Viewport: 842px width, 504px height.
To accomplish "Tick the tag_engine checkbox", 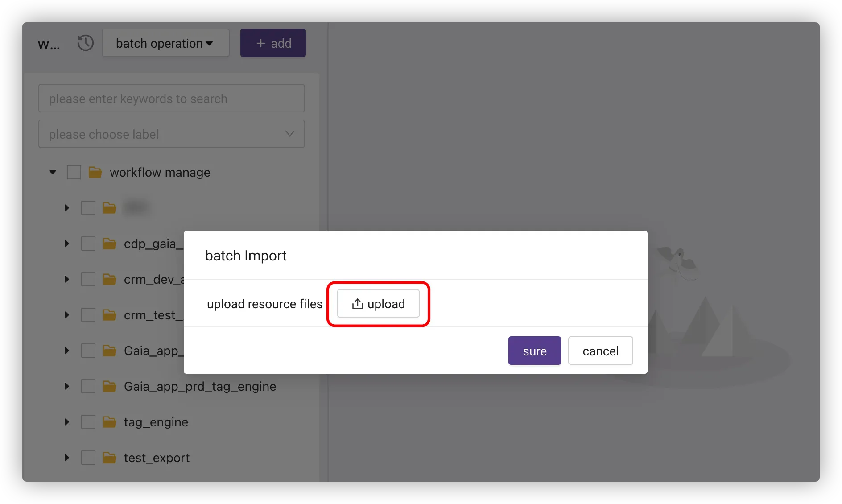I will pos(88,422).
